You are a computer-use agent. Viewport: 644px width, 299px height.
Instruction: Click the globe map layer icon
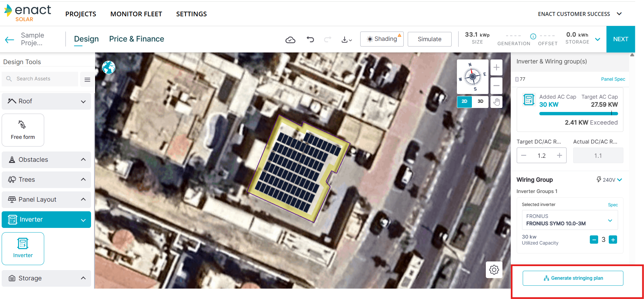click(109, 67)
